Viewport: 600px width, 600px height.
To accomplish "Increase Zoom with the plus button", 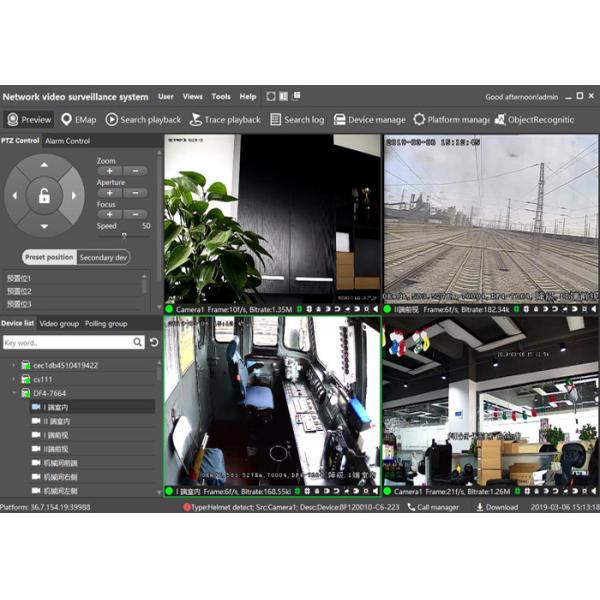I will [x=109, y=171].
